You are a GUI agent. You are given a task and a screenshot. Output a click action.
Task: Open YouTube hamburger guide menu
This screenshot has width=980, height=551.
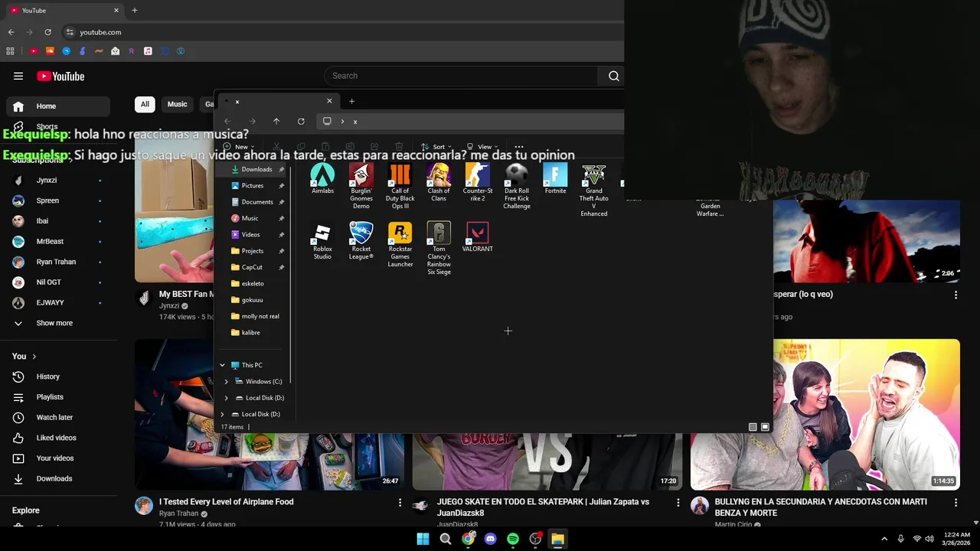coord(18,76)
